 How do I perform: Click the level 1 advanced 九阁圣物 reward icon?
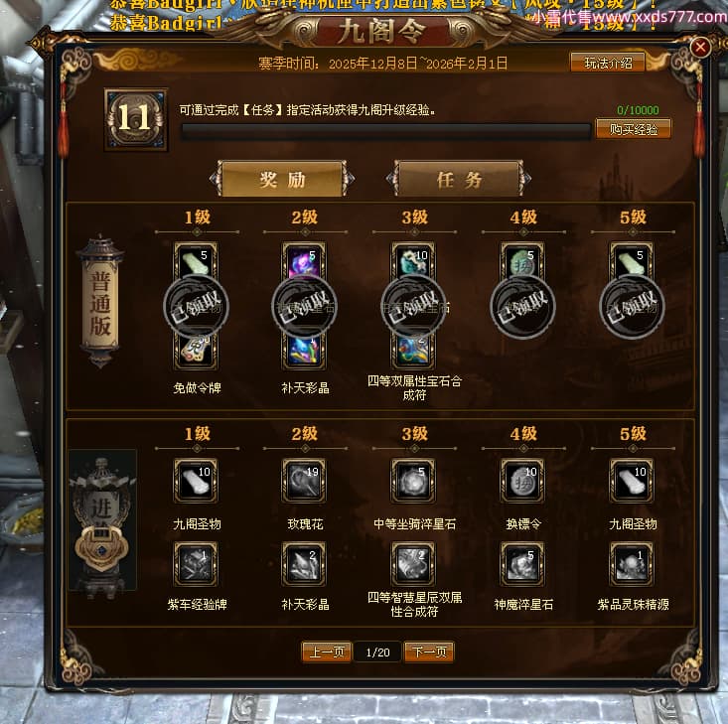196,481
